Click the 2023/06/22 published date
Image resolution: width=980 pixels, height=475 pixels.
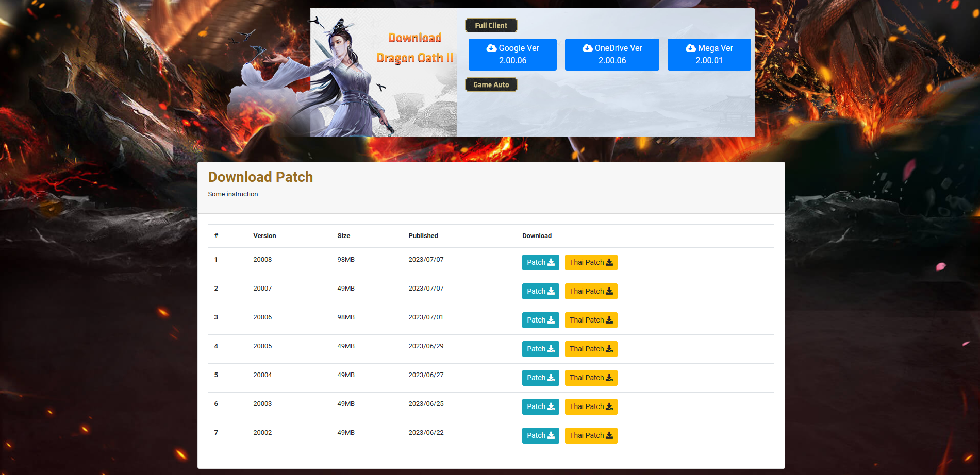[426, 433]
